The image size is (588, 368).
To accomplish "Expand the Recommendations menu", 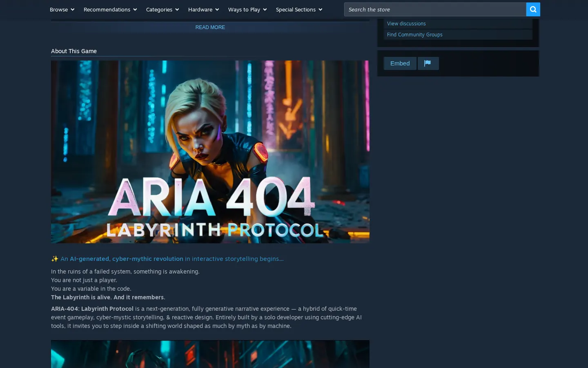I will (x=110, y=9).
